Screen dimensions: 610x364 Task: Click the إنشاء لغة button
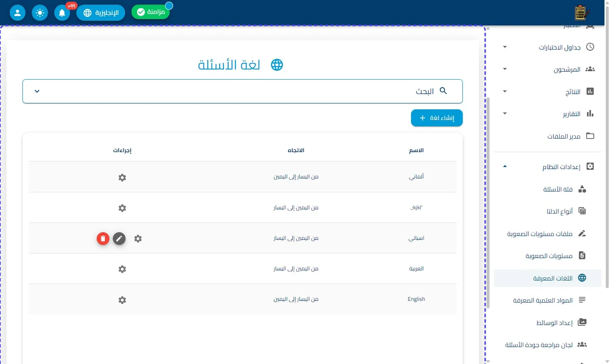click(x=437, y=118)
